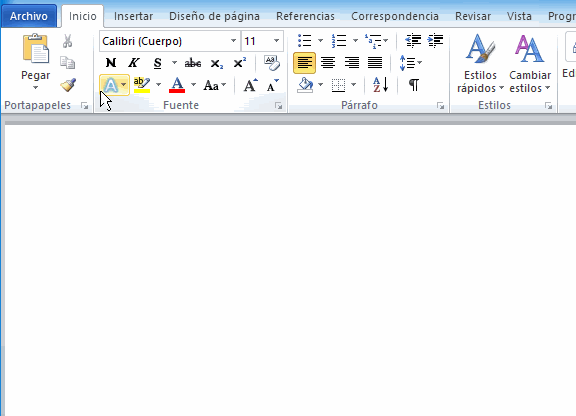
Task: Expand the borders dropdown arrow
Action: pos(353,85)
